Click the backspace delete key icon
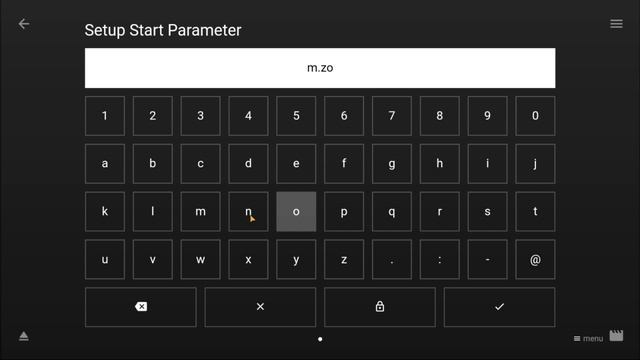The width and height of the screenshot is (640, 360). coord(141,307)
